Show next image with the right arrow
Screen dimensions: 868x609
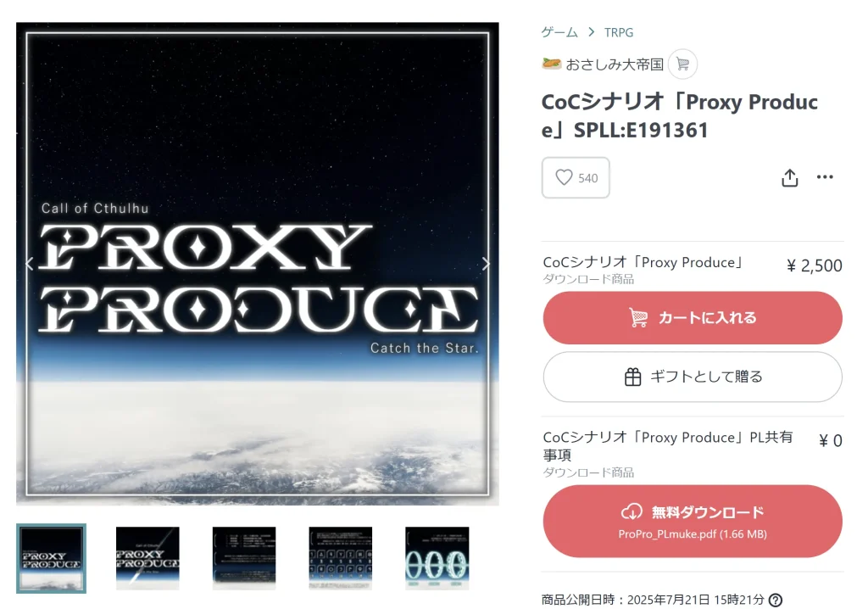click(x=486, y=264)
